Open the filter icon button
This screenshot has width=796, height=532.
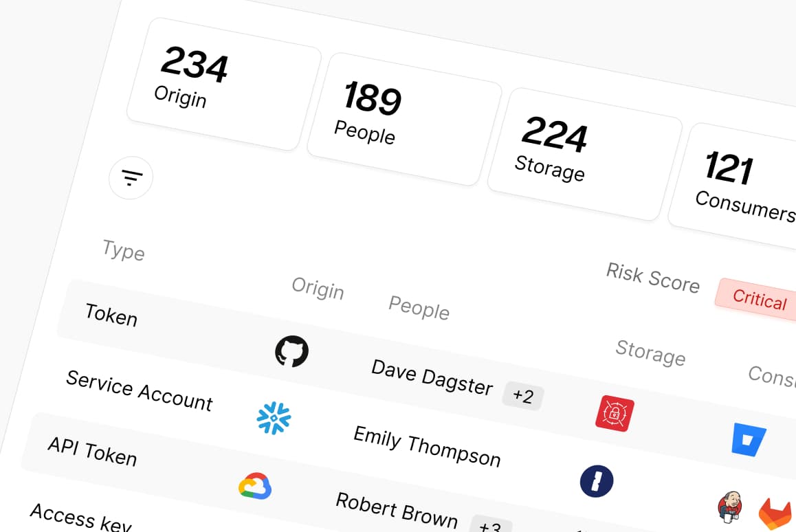pyautogui.click(x=131, y=177)
